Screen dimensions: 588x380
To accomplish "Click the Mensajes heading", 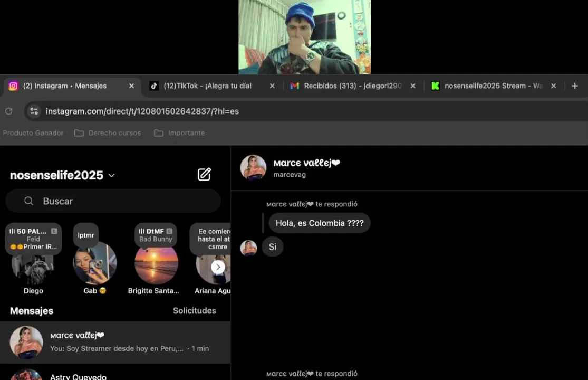I will (x=32, y=311).
